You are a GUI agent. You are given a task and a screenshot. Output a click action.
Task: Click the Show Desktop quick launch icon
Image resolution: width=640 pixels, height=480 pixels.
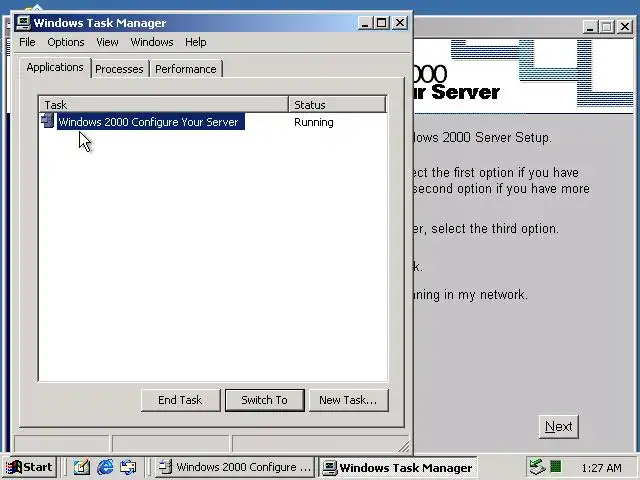click(x=82, y=467)
